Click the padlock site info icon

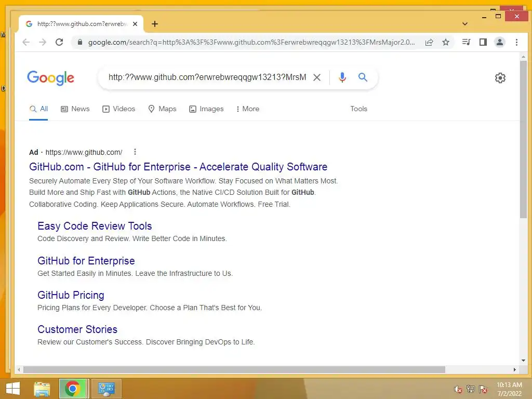79,42
